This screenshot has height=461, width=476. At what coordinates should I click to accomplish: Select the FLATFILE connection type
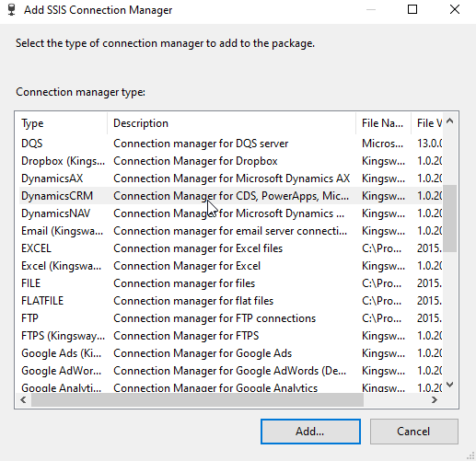click(230, 301)
